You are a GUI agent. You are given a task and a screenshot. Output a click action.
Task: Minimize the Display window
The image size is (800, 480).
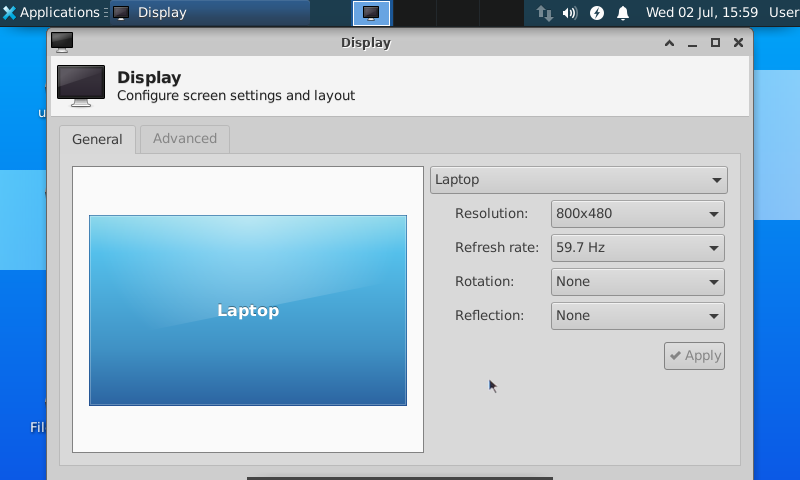click(x=692, y=43)
